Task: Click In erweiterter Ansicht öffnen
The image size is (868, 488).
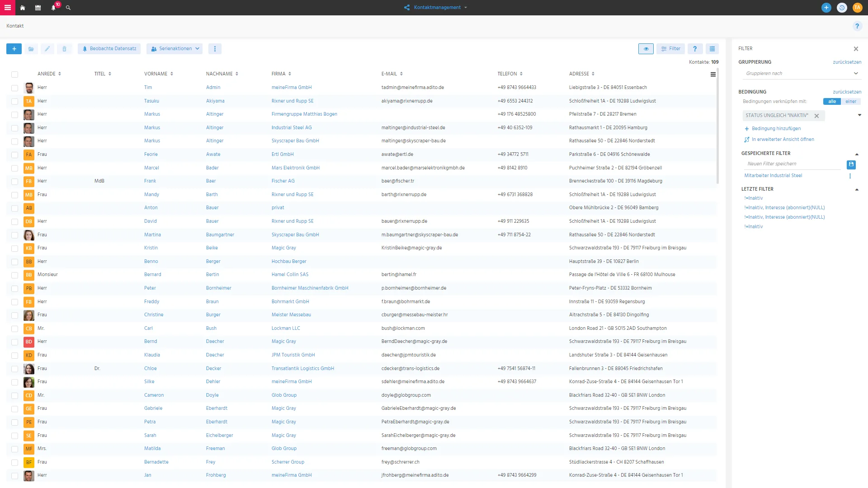Action: [779, 140]
